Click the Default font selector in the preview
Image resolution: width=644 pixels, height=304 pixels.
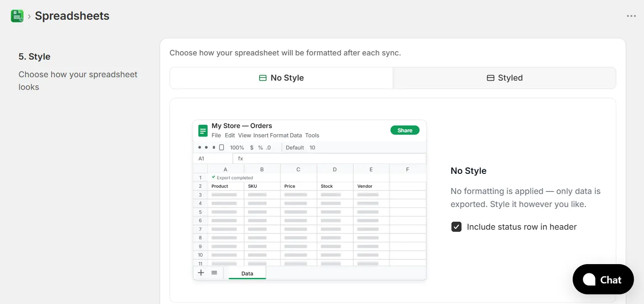click(x=295, y=147)
